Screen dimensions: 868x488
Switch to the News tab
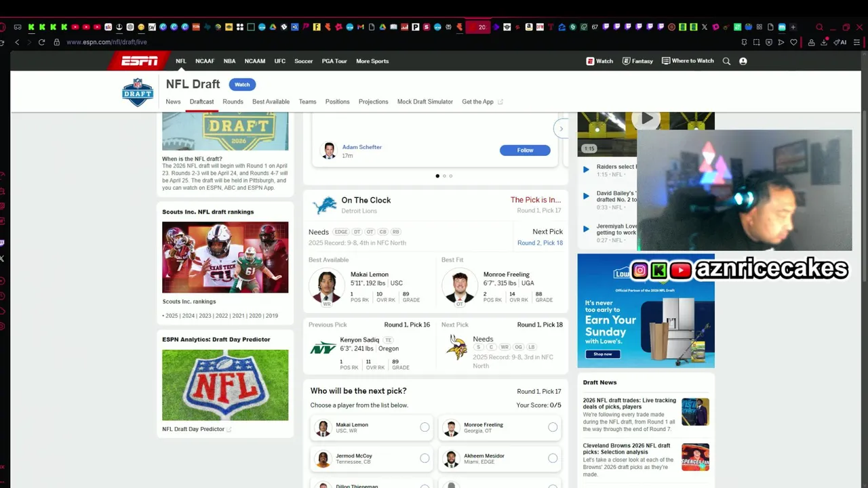(x=174, y=102)
